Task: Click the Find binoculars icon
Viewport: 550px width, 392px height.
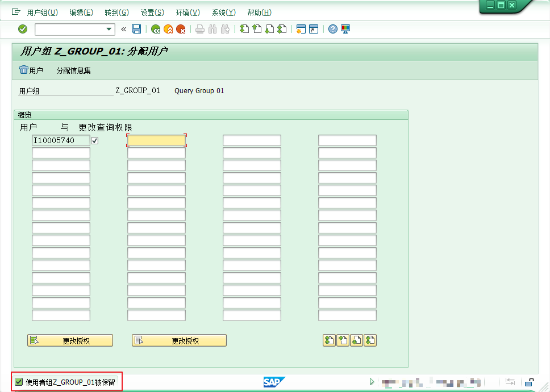Action: [213, 29]
